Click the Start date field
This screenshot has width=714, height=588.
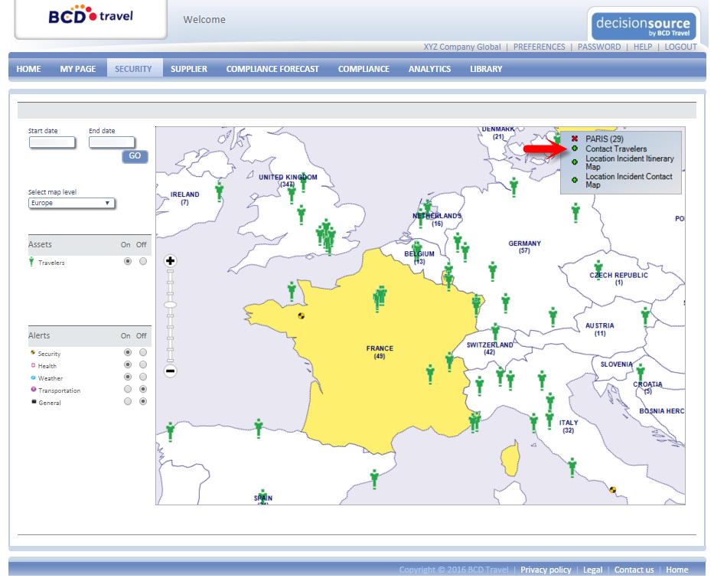click(52, 142)
